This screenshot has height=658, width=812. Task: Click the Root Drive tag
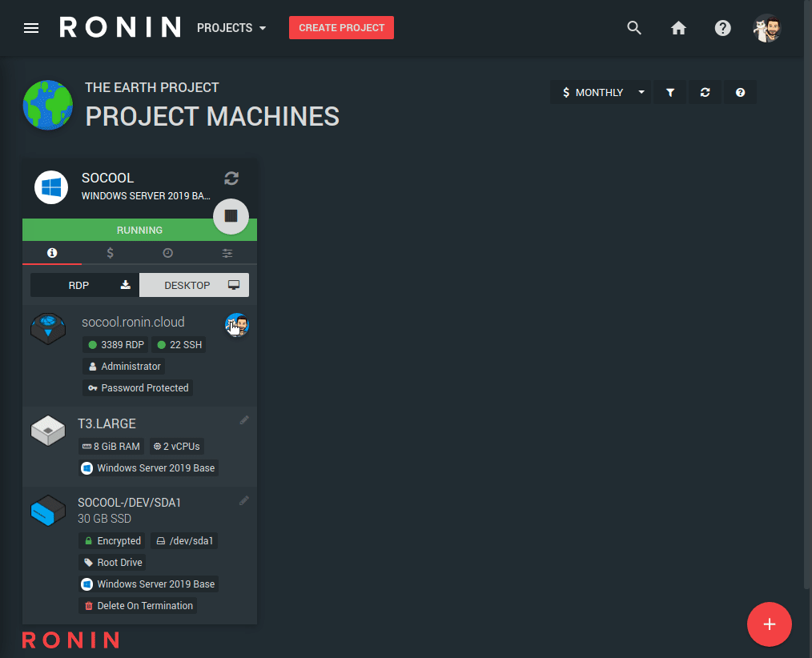pos(112,563)
